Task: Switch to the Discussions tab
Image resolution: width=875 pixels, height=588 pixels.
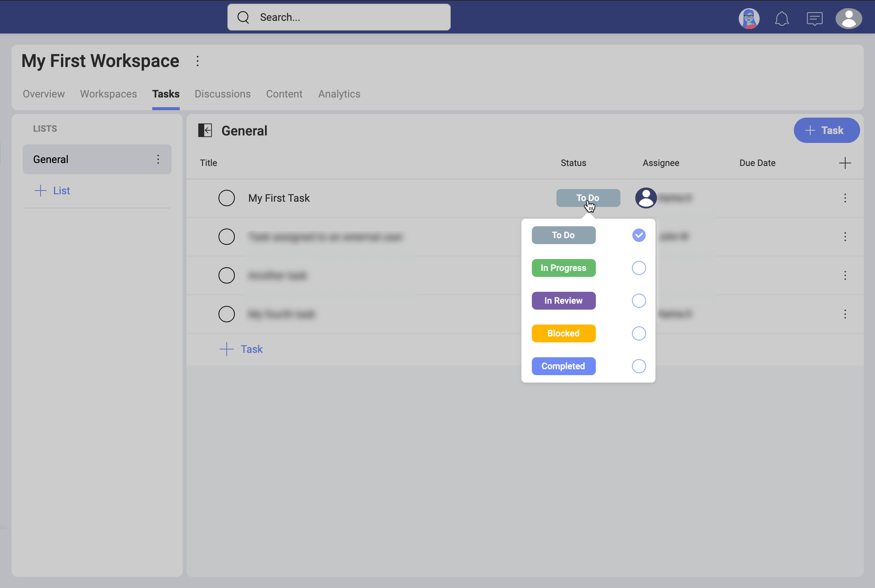Action: [223, 94]
